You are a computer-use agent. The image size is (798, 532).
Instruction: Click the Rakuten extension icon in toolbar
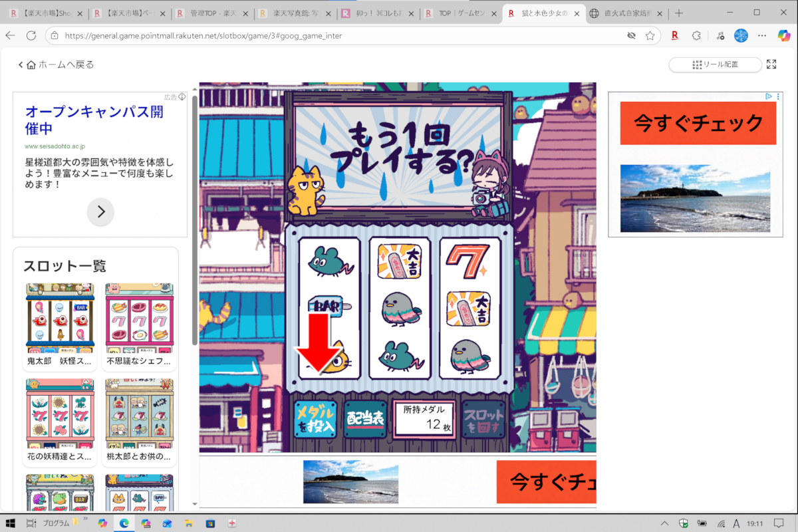[x=674, y=36]
